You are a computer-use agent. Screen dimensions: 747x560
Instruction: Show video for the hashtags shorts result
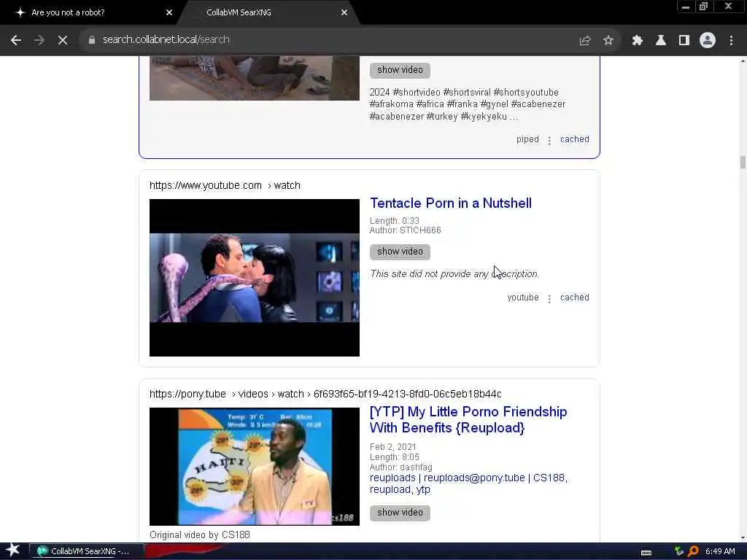tap(400, 70)
